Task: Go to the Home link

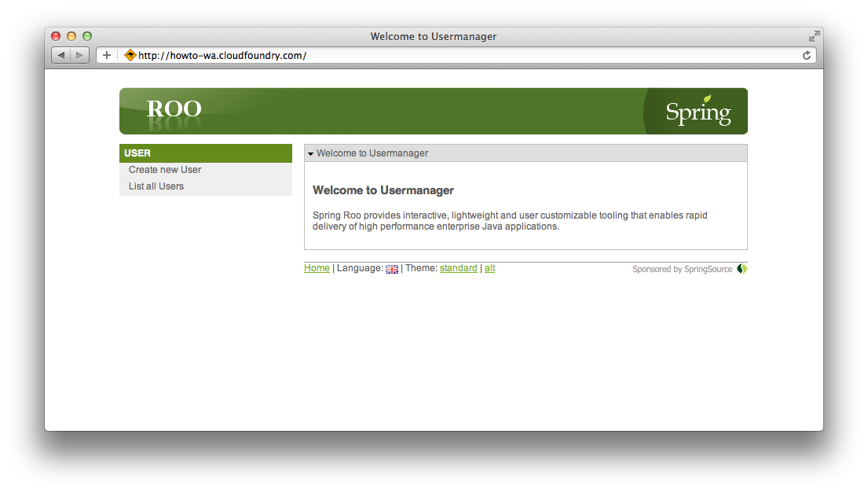Action: pyautogui.click(x=317, y=268)
